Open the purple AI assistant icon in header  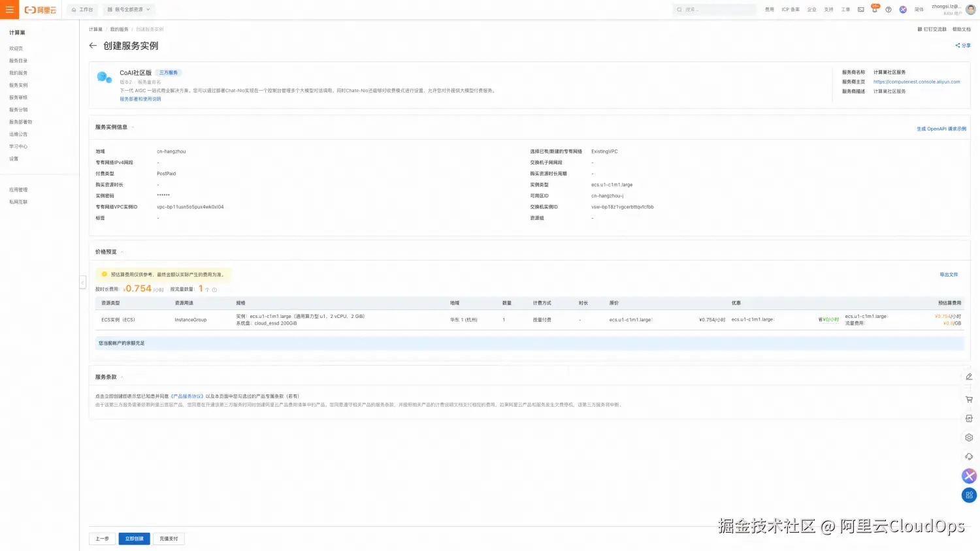[903, 10]
